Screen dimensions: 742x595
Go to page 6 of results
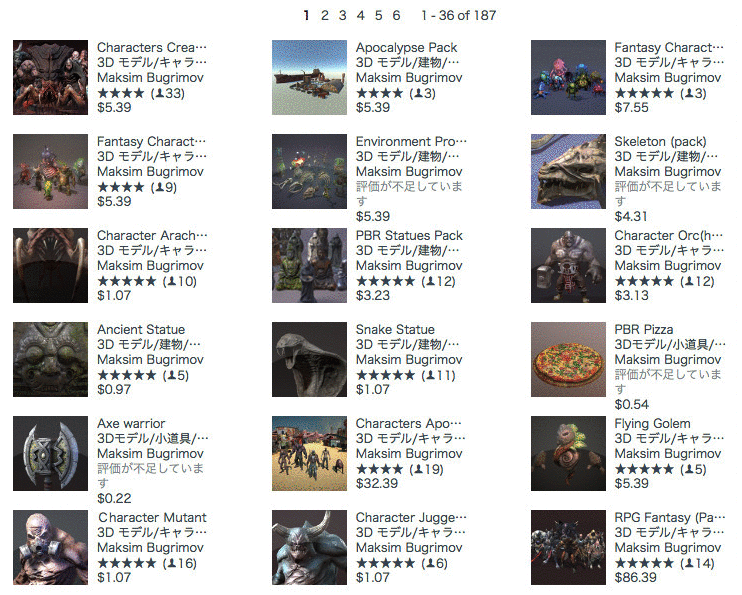point(396,16)
